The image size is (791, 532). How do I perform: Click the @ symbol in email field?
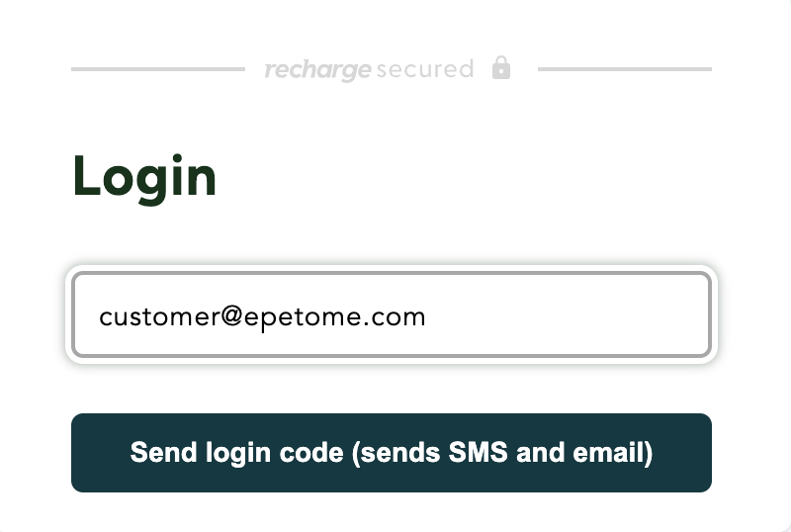pyautogui.click(x=232, y=317)
